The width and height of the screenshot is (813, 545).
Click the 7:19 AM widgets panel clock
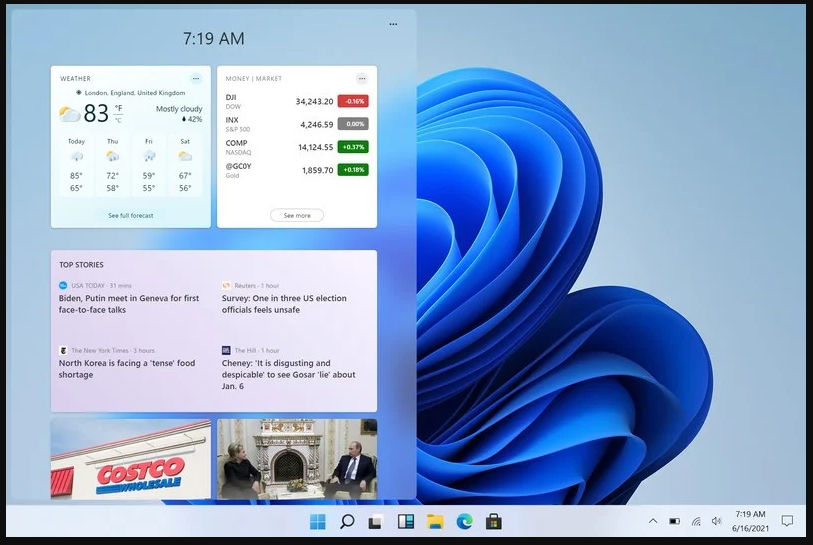214,38
